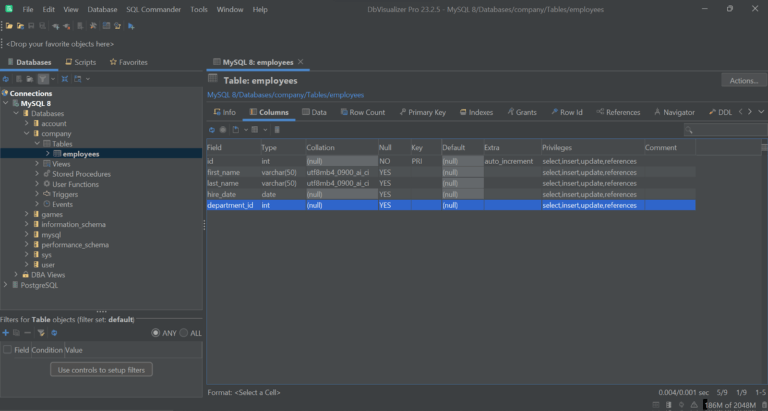Click the grid search input field
768x411 pixels.
click(725, 130)
